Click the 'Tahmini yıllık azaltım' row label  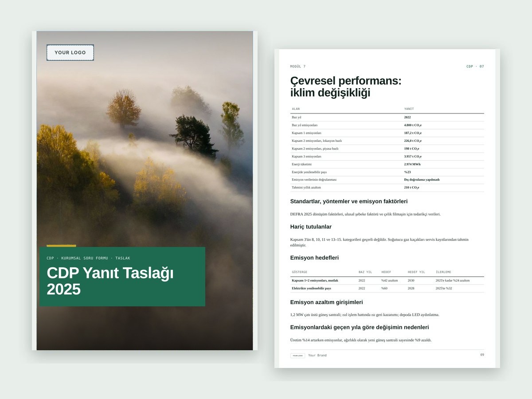tap(306, 188)
